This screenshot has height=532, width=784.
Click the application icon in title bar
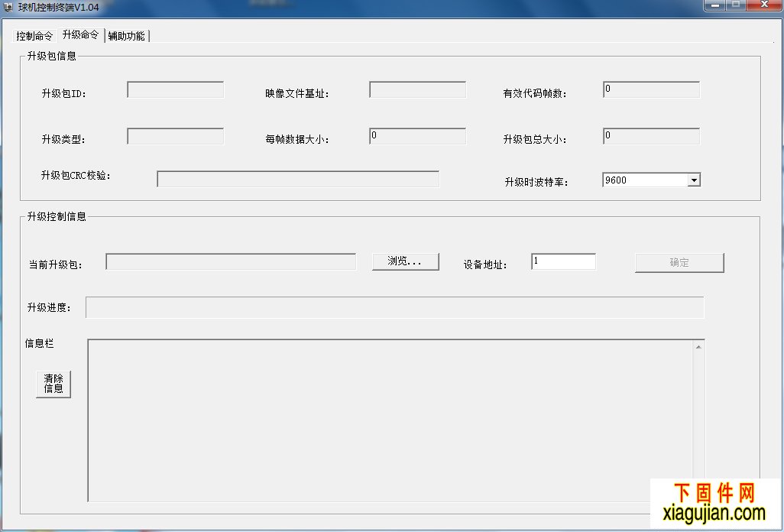8,8
